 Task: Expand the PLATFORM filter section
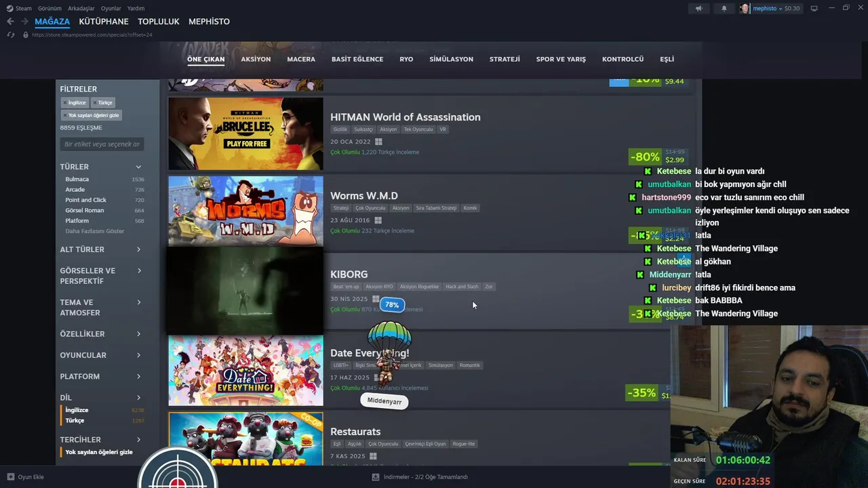[x=101, y=376]
